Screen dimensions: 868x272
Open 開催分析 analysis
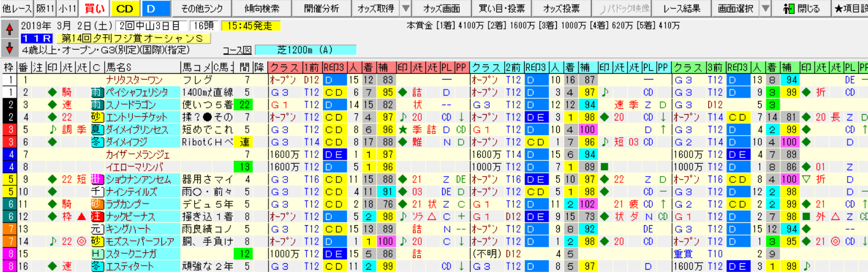tap(321, 9)
